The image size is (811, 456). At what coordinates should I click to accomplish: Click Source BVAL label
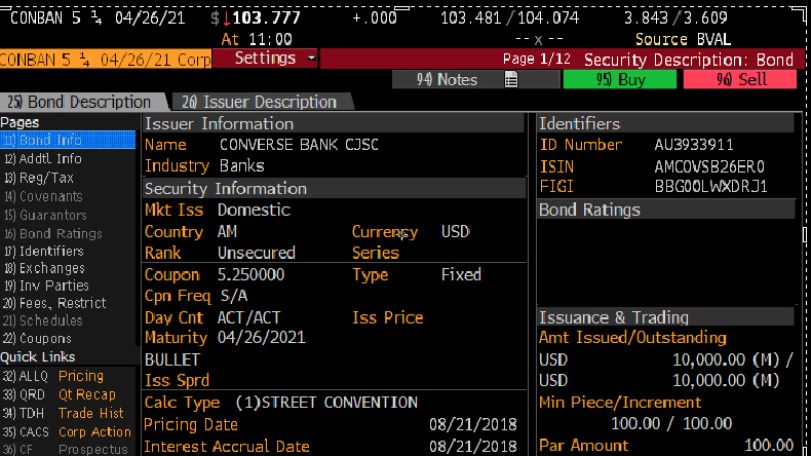coord(683,39)
